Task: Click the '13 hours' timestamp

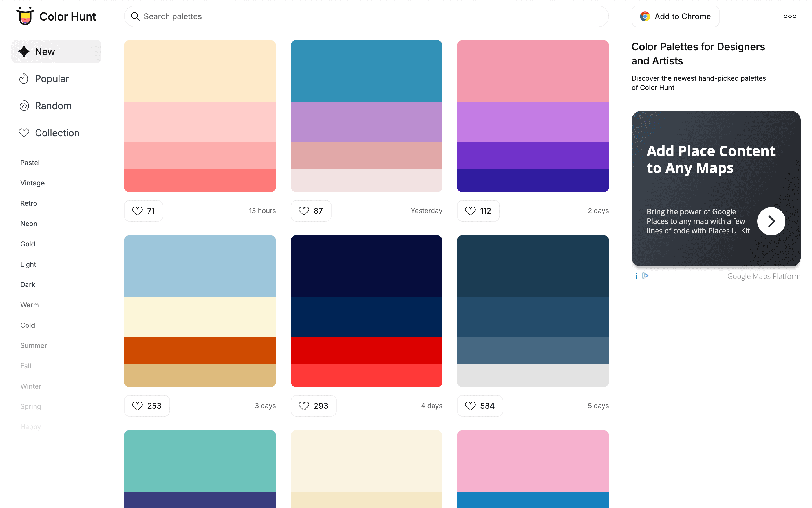Action: coord(262,211)
